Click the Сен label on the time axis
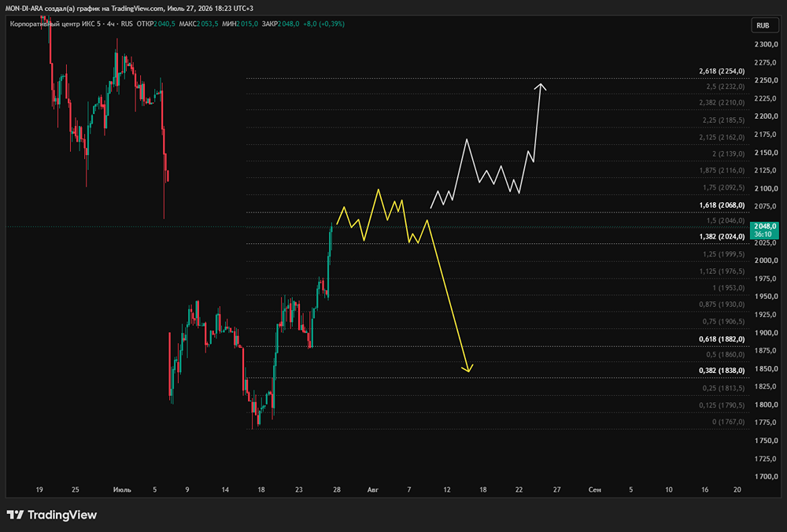The width and height of the screenshot is (787, 532). pyautogui.click(x=595, y=490)
